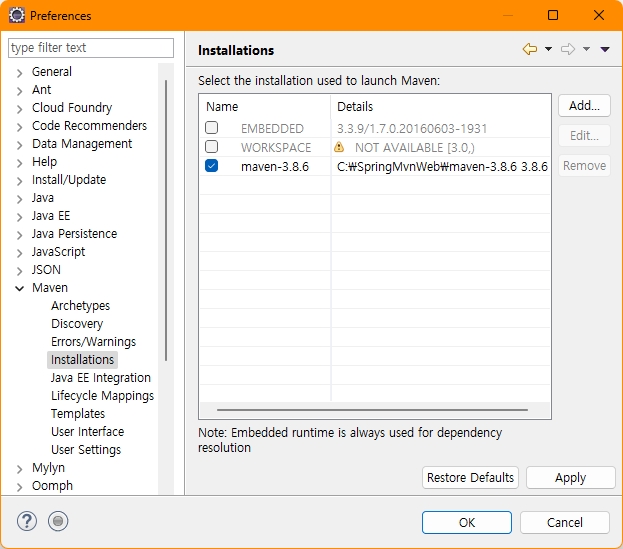Click the 3.3.9/1.7.0.20160603-1931 details cell
This screenshot has width=623, height=549.
(412, 128)
